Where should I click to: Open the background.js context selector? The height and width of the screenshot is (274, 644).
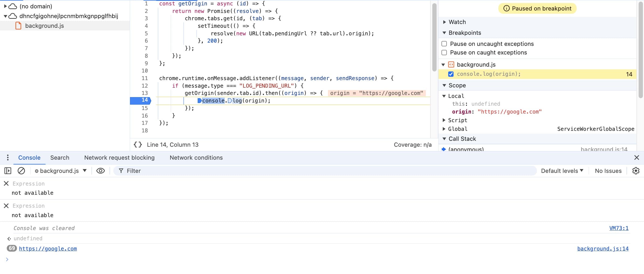coord(61,171)
